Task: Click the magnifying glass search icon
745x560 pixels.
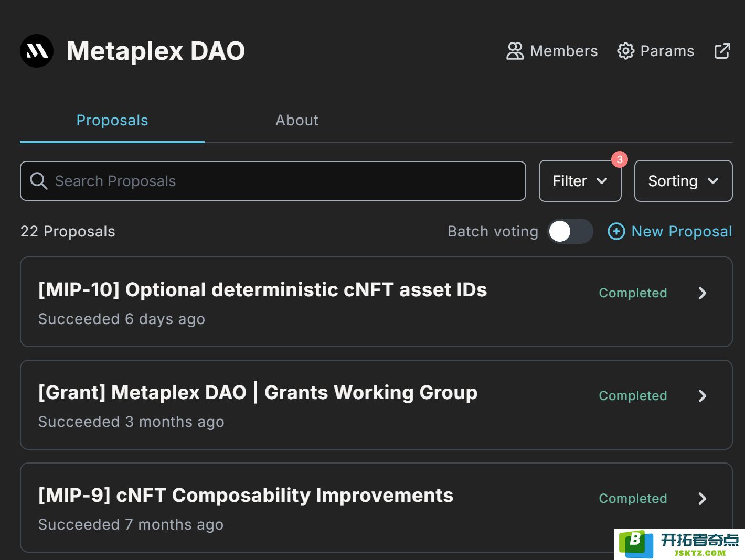Action: pyautogui.click(x=39, y=181)
